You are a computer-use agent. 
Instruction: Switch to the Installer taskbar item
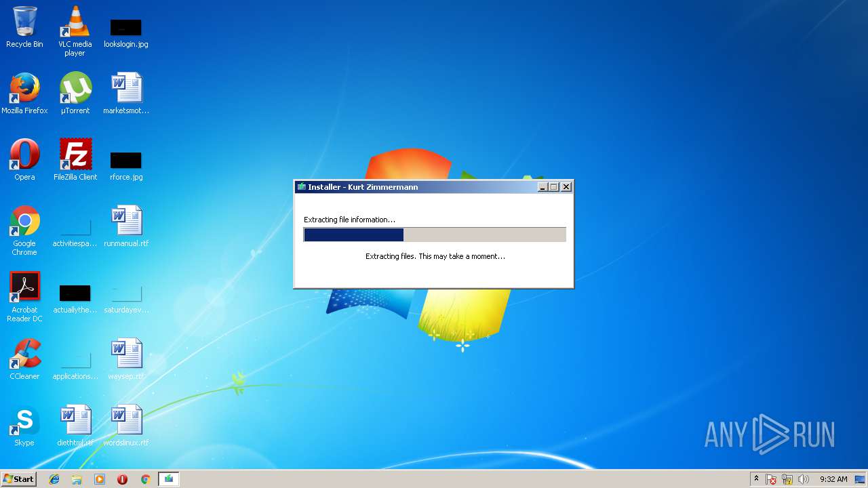click(168, 479)
